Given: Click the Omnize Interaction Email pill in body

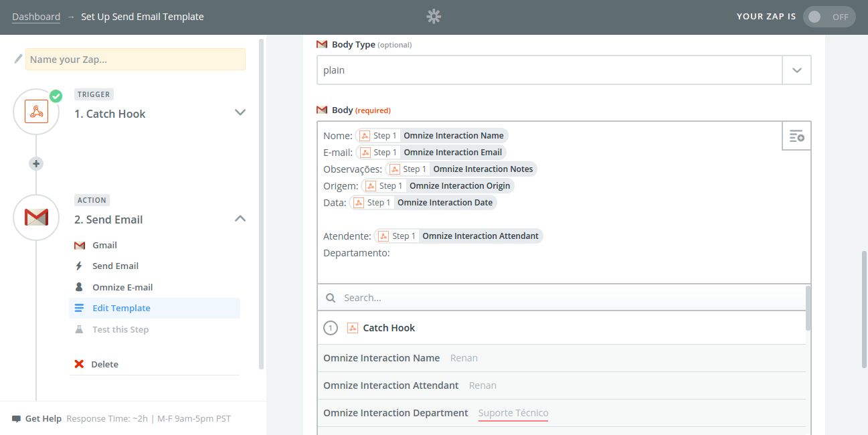Looking at the screenshot, I should pos(431,152).
